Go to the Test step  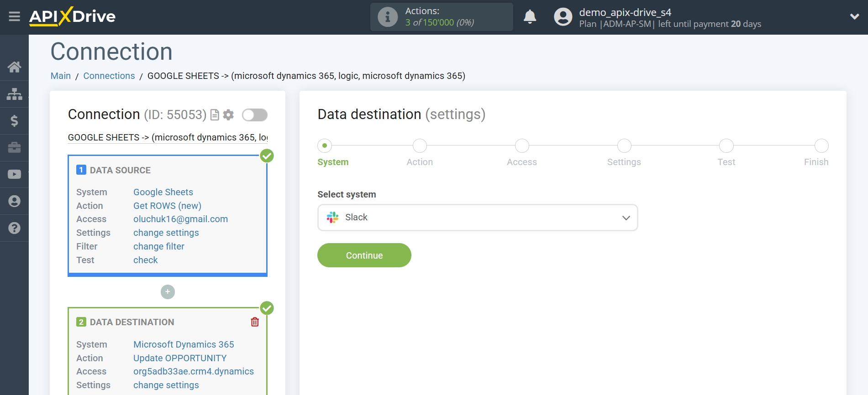[726, 162]
